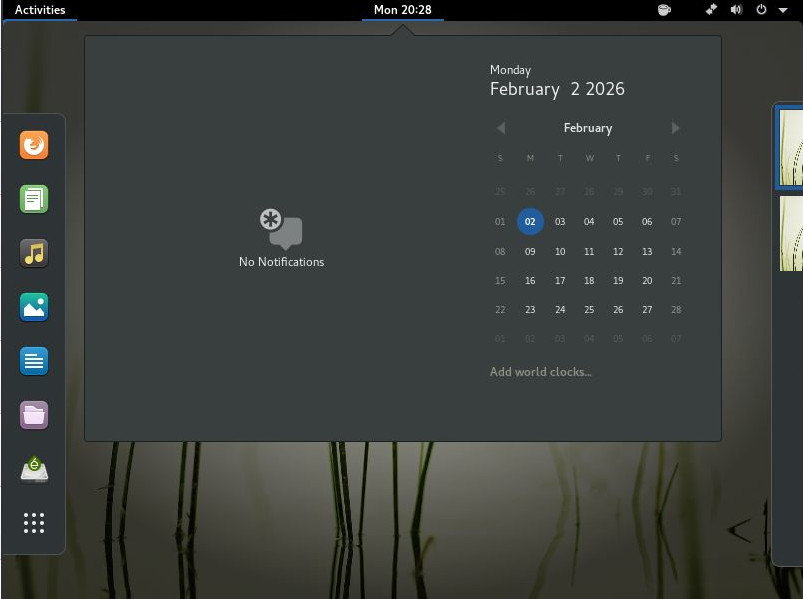This screenshot has width=803, height=599.
Task: Open the Files folder icon in dock
Action: point(34,415)
